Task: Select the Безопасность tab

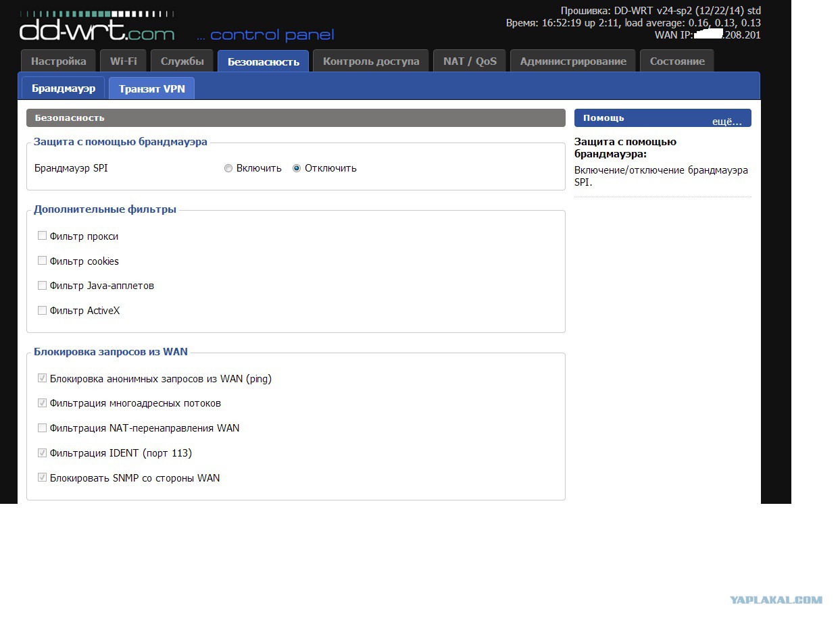Action: tap(264, 61)
